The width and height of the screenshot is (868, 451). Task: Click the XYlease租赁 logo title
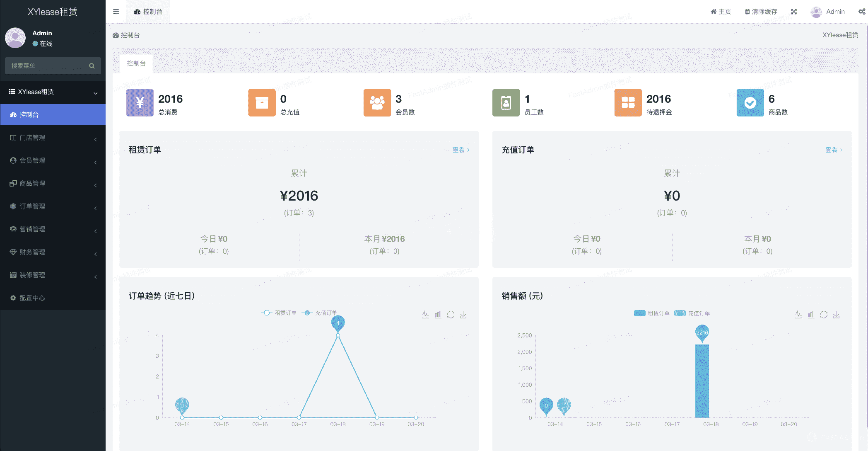(53, 12)
